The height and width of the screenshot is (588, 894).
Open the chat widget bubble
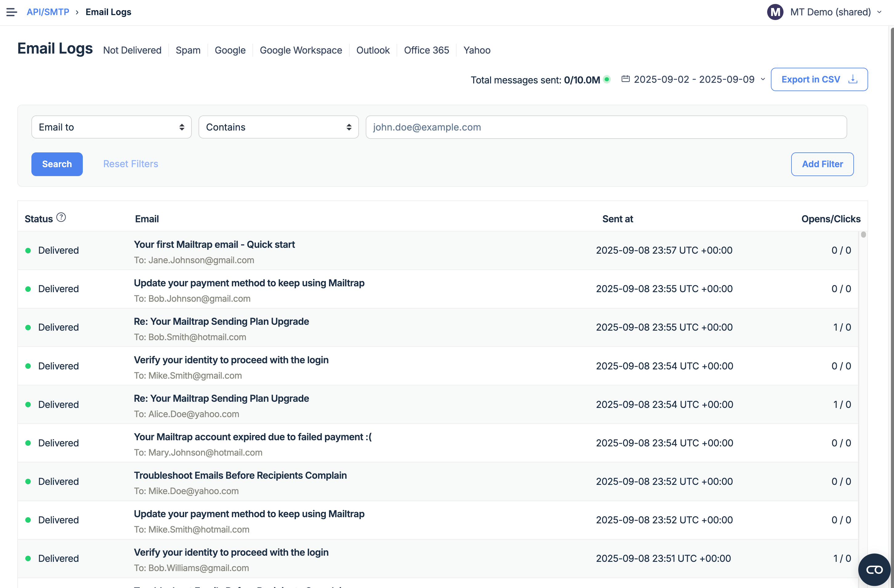click(x=874, y=570)
